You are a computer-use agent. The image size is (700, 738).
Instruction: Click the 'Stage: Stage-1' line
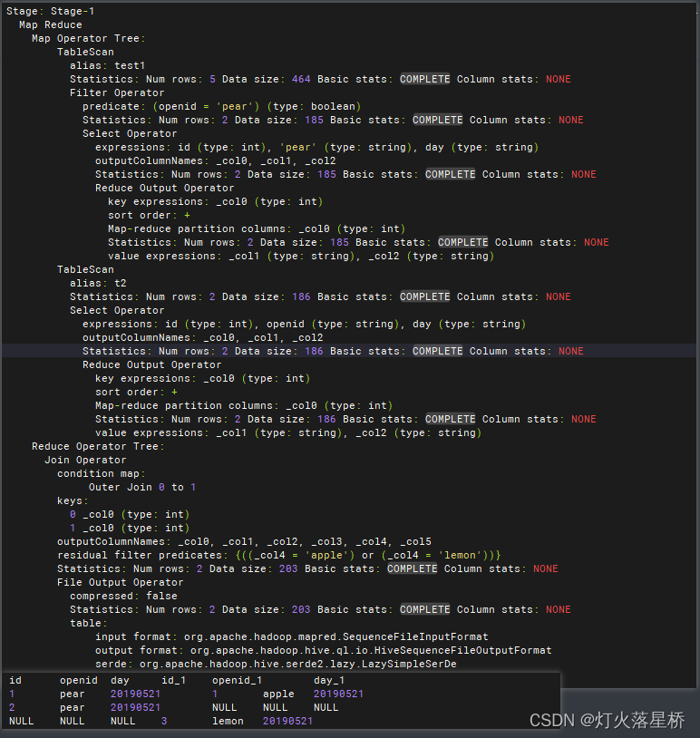[x=51, y=11]
